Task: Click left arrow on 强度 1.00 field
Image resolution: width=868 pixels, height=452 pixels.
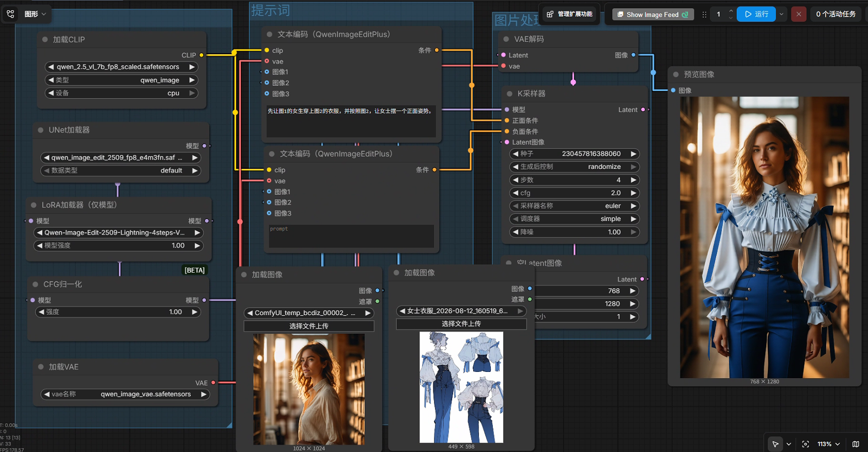Action: [x=41, y=312]
